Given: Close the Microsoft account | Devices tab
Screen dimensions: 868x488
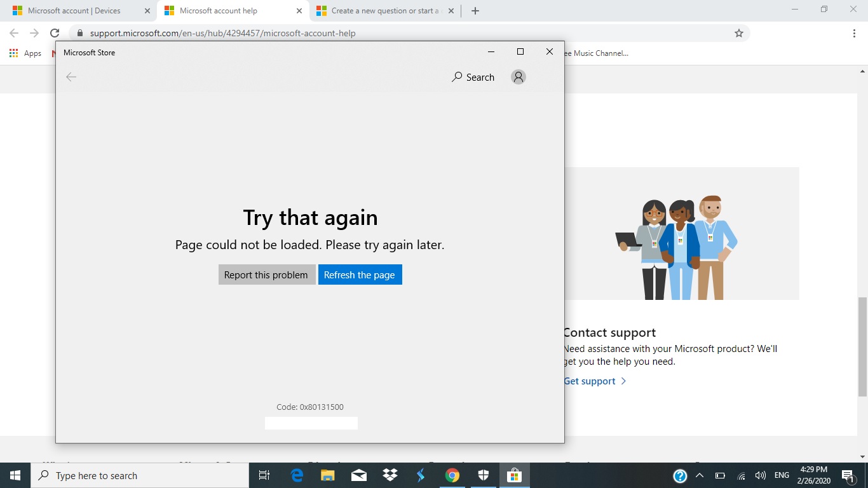Looking at the screenshot, I should click(x=147, y=11).
